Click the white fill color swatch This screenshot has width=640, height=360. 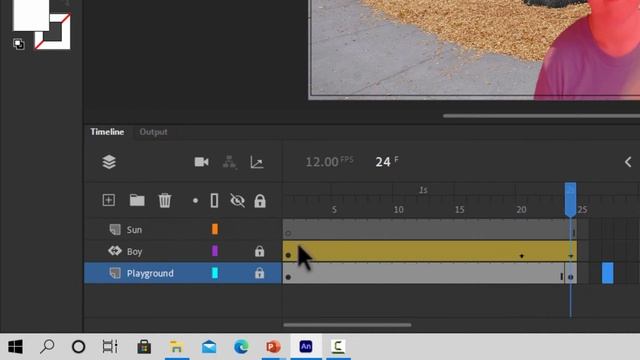[31, 15]
